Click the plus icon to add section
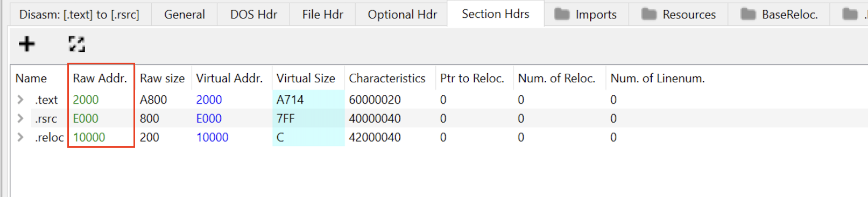This screenshot has width=868, height=197. tap(27, 44)
